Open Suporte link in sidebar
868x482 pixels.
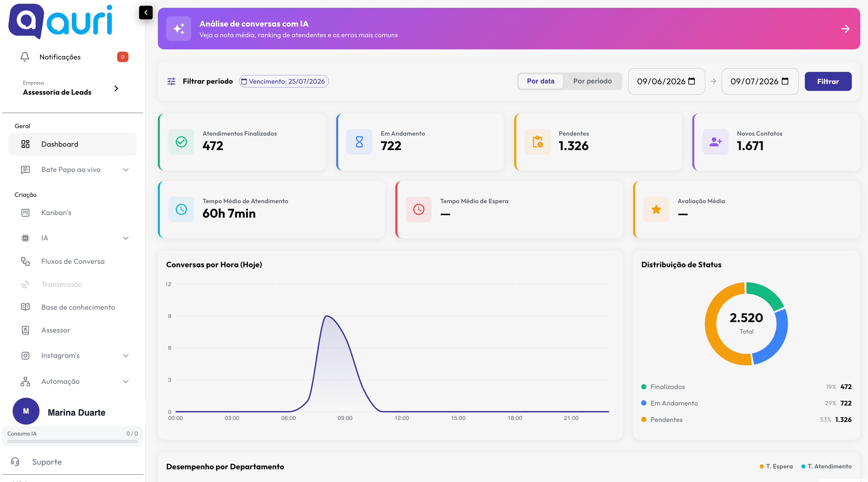47,462
